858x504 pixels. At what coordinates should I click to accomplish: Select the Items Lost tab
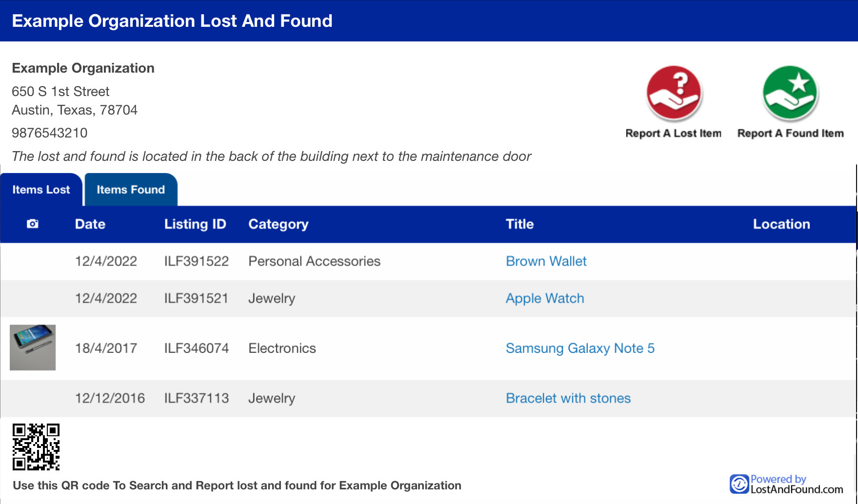coord(41,190)
